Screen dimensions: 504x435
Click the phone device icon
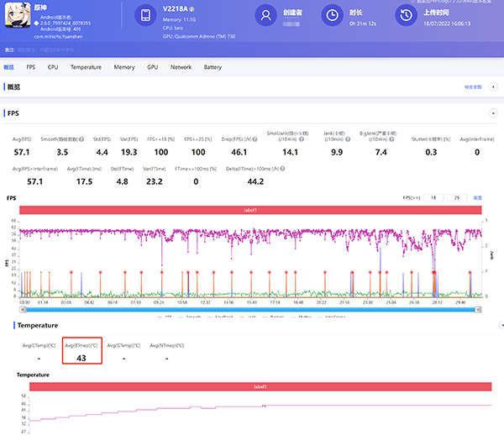tap(145, 16)
